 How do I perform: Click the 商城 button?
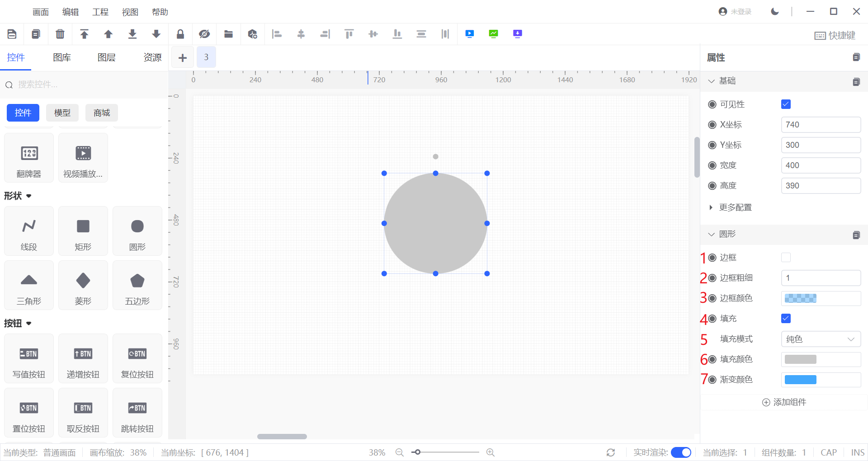[x=102, y=113]
